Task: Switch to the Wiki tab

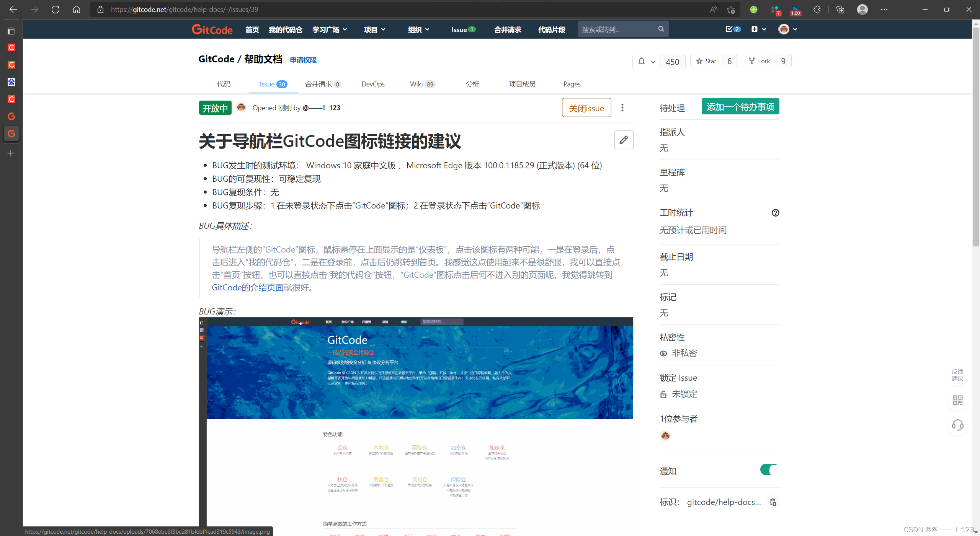Action: 417,84
